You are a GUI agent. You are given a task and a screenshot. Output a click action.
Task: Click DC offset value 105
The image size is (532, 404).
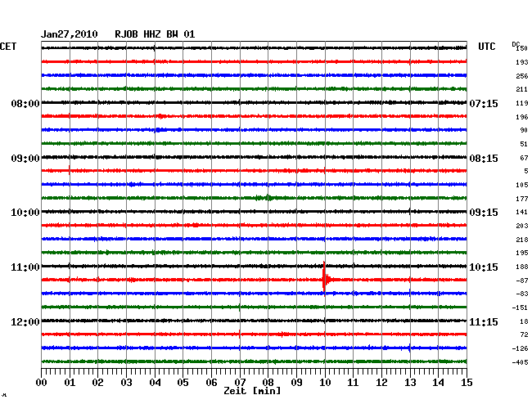pyautogui.click(x=522, y=185)
